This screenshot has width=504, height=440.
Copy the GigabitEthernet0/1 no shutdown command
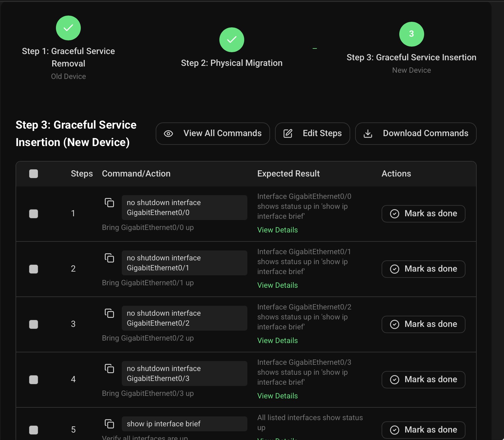point(109,258)
